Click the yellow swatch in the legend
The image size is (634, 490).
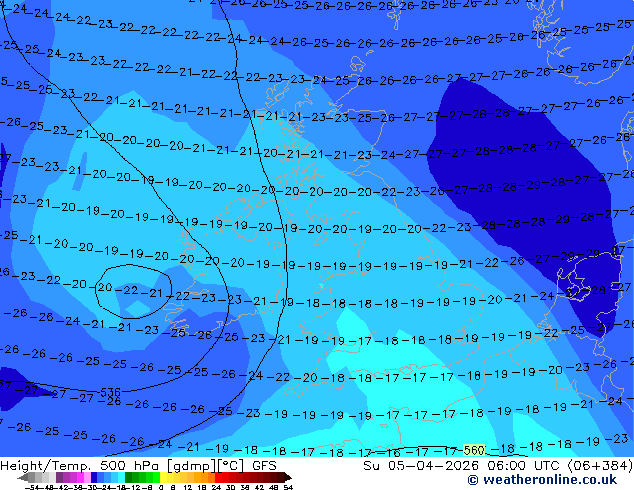(163, 477)
